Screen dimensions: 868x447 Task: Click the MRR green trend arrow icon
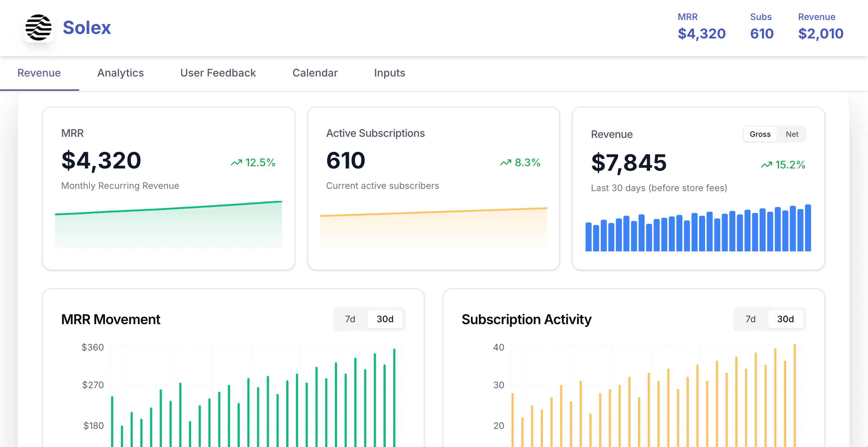[236, 162]
